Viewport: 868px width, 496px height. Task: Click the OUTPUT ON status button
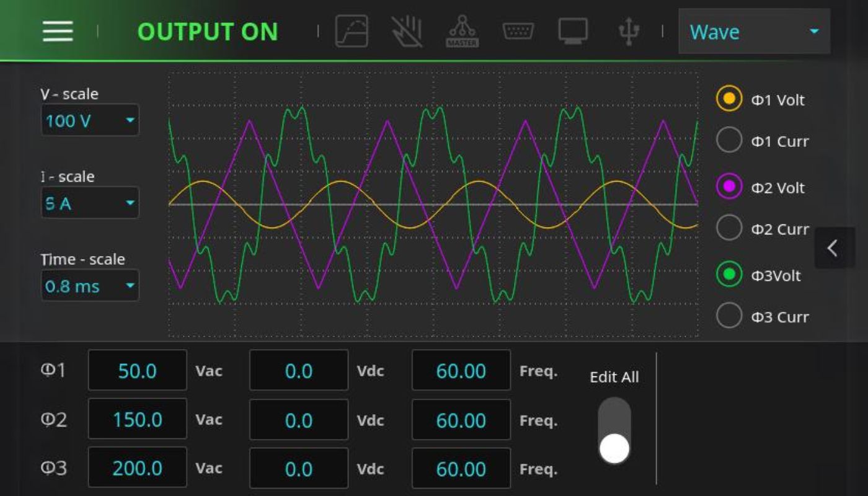[208, 32]
